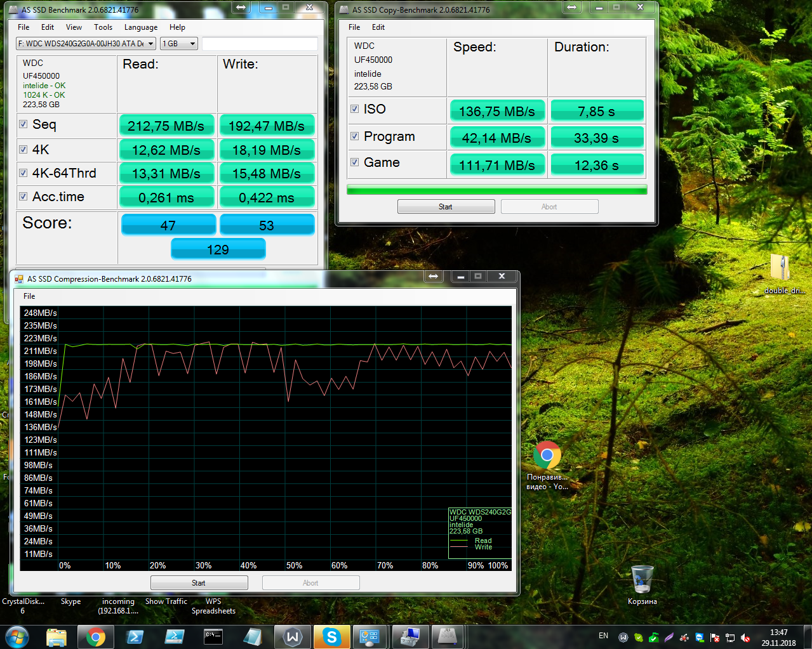This screenshot has height=649, width=812.
Task: Toggle the Program copy test checkbox
Action: coord(355,136)
